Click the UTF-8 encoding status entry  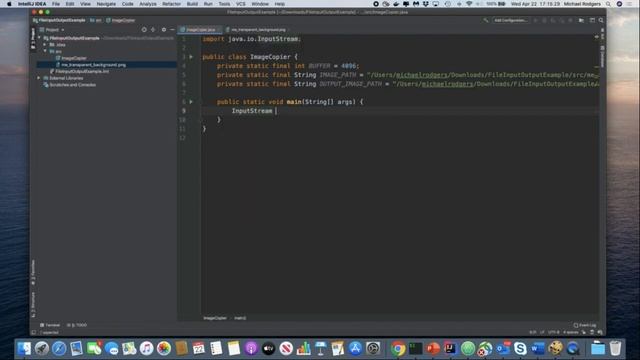point(553,332)
